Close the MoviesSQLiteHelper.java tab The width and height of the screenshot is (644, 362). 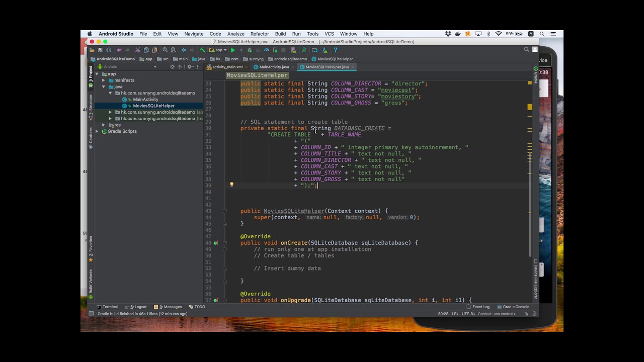click(353, 67)
